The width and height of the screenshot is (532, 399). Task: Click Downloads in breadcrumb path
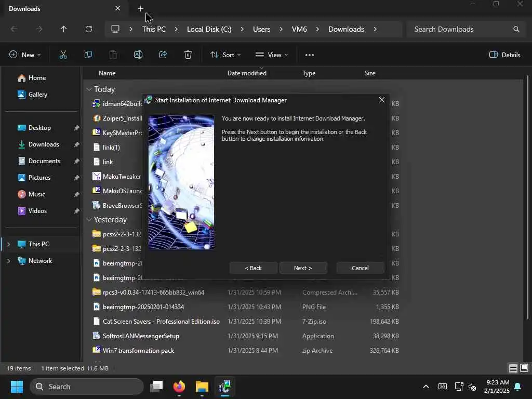(346, 29)
